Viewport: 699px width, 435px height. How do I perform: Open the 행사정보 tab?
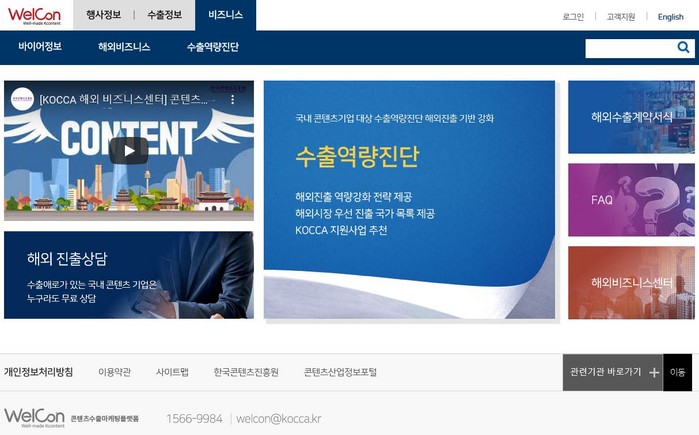tap(104, 15)
